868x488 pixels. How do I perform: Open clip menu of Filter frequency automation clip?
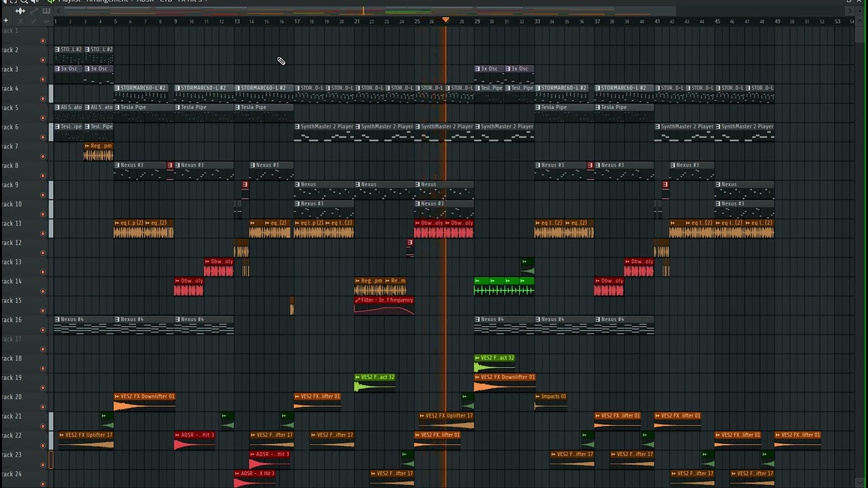357,300
